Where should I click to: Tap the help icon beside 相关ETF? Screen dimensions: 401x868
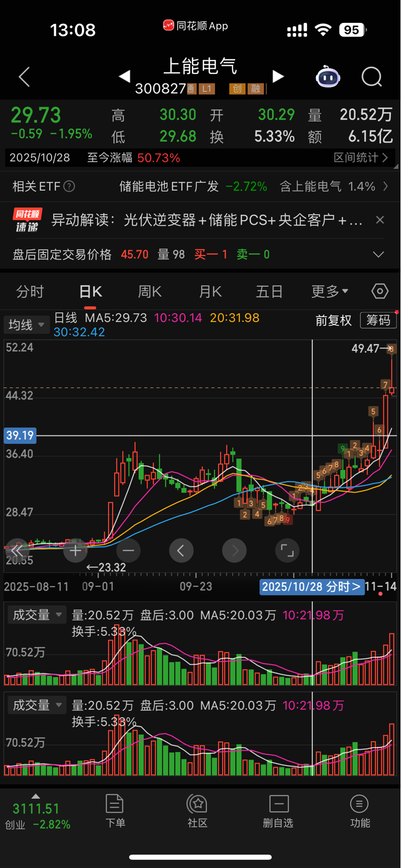[69, 186]
